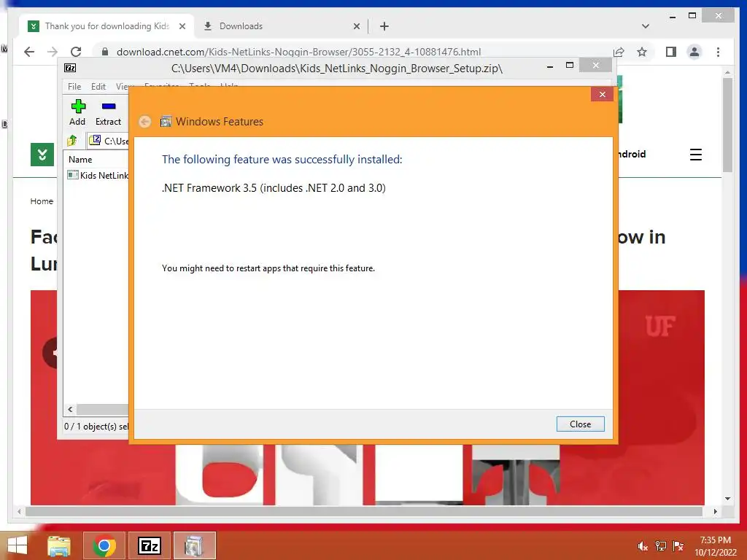The width and height of the screenshot is (747, 560).
Task: Follow the Home breadcrumb link
Action: (x=42, y=201)
